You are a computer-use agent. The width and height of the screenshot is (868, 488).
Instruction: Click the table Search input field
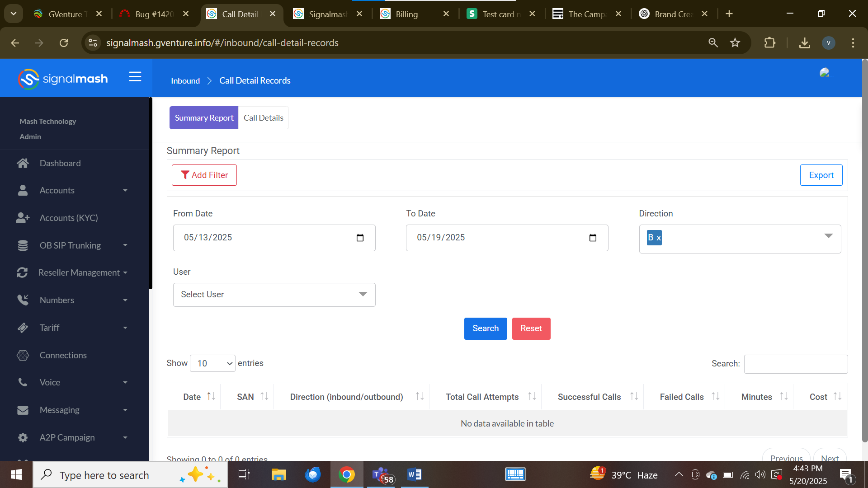(x=796, y=364)
